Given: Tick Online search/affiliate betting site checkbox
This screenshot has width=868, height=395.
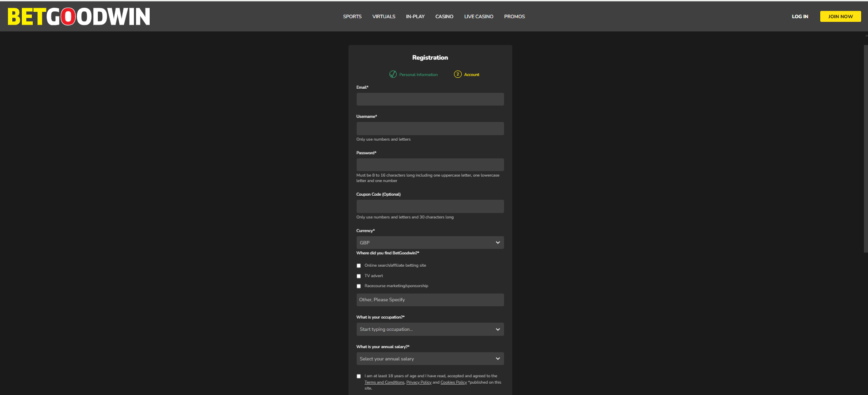Looking at the screenshot, I should tap(359, 266).
